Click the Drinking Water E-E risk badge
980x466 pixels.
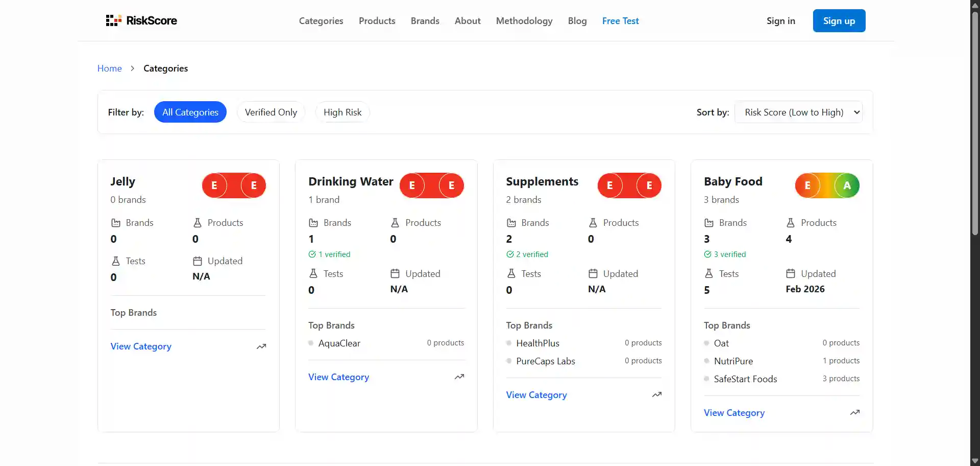[432, 185]
